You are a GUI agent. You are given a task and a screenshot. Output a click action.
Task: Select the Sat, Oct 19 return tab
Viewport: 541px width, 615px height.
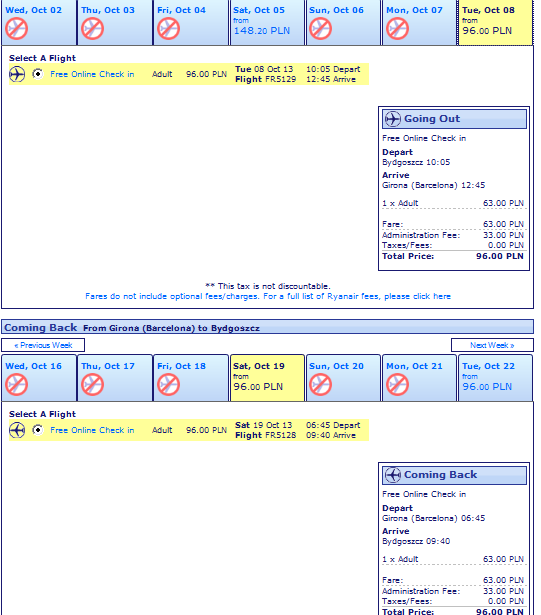tap(267, 378)
